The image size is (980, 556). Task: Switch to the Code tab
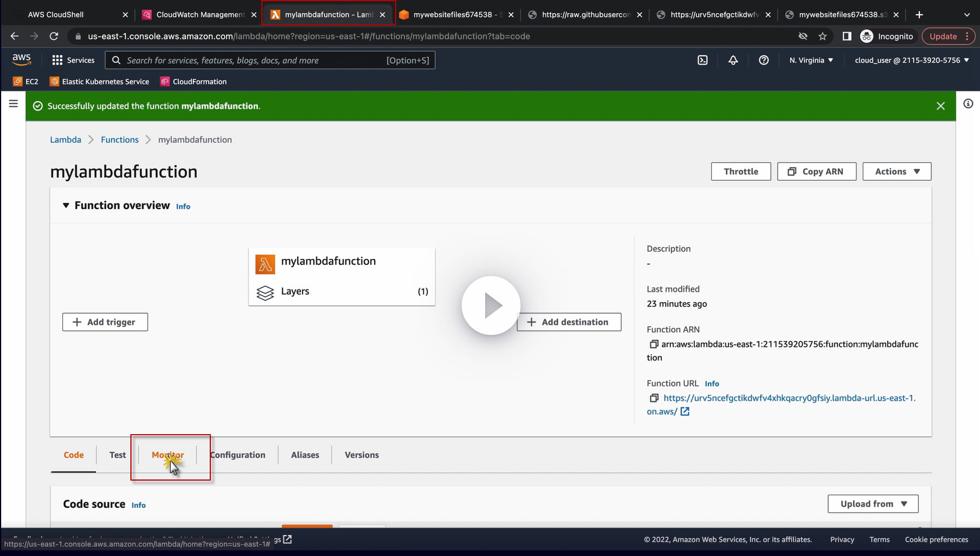74,455
